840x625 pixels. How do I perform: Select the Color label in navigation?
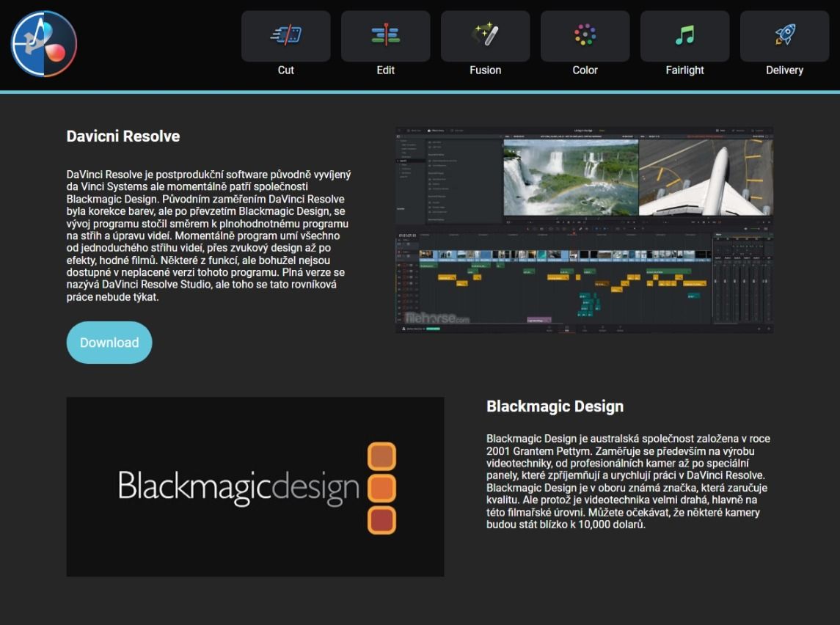[585, 70]
